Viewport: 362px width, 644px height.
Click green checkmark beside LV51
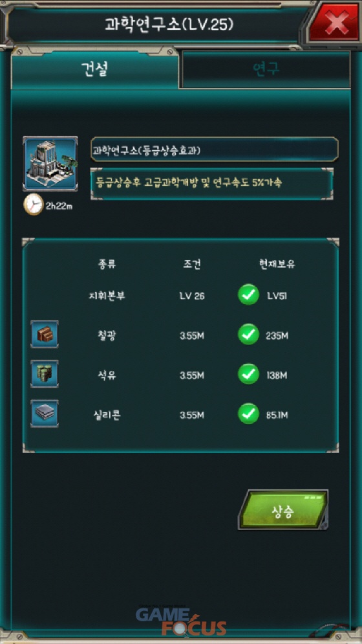[249, 295]
